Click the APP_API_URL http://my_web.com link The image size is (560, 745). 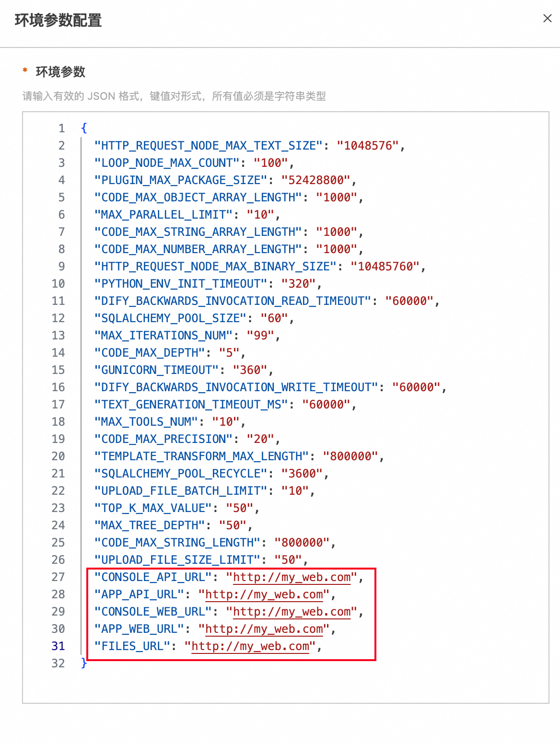click(x=264, y=594)
